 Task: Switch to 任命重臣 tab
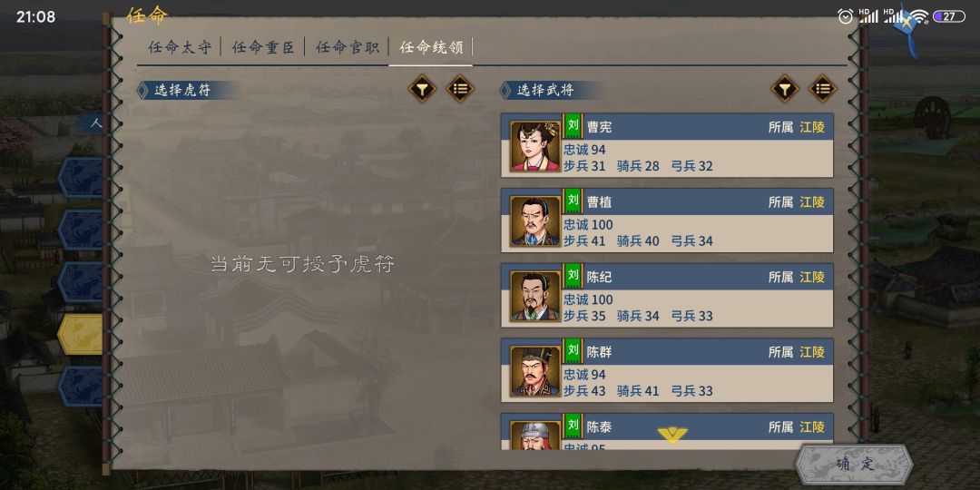point(263,47)
